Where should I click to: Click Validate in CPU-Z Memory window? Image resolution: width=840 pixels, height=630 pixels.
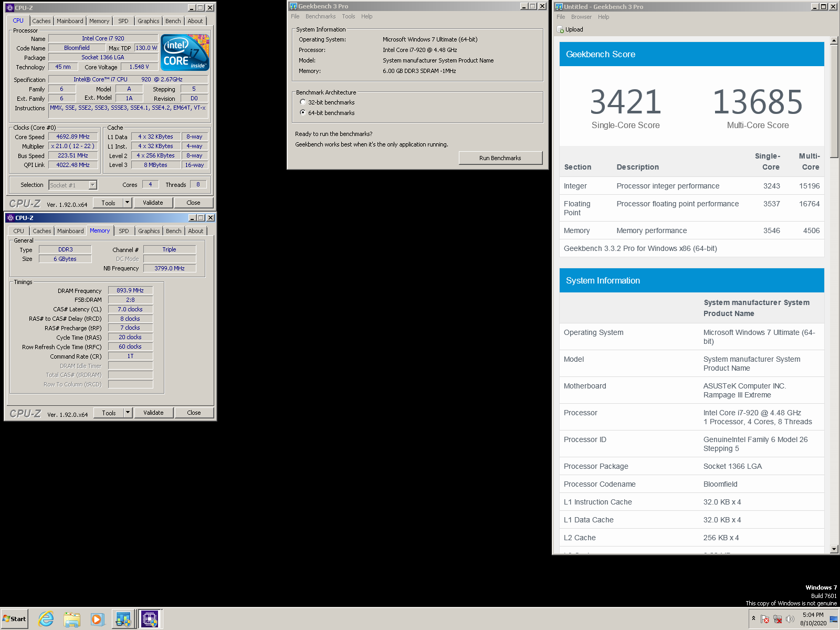[x=153, y=413]
